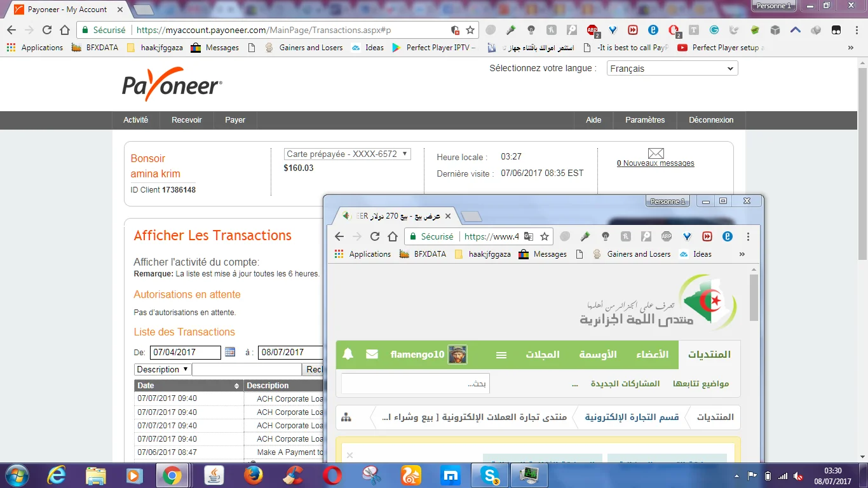Viewport: 868px width, 488px height.
Task: Click the flamengo10 username
Action: click(x=417, y=355)
